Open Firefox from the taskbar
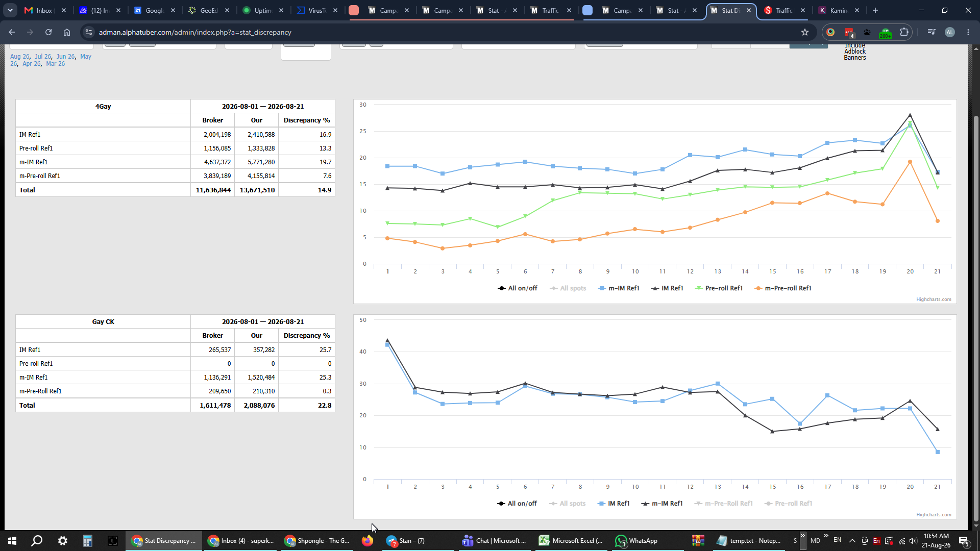Screen dimensions: 980x551 click(x=367, y=541)
